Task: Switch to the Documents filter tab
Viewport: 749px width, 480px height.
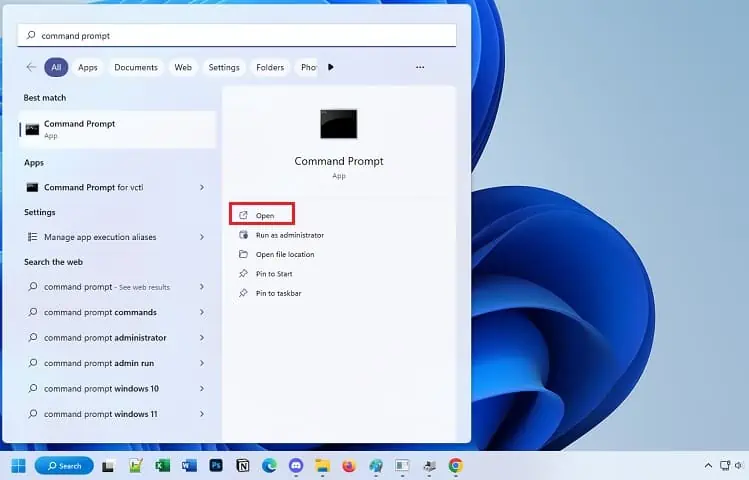Action: [136, 67]
